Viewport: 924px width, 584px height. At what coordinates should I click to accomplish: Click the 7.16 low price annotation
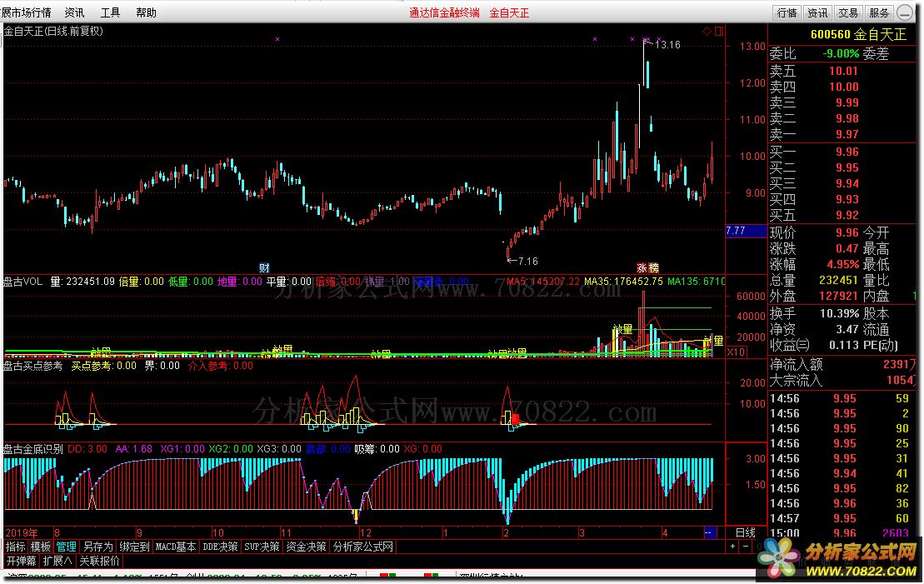527,261
